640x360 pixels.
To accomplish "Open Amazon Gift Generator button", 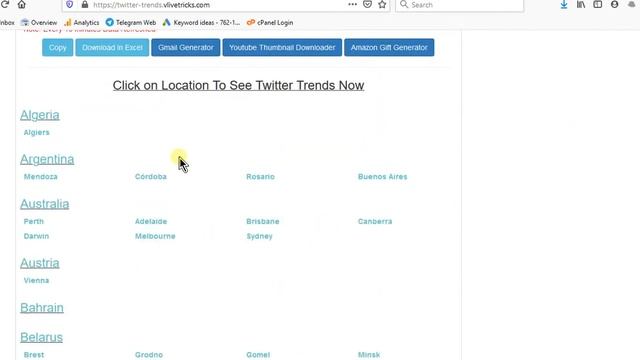I will (x=389, y=47).
